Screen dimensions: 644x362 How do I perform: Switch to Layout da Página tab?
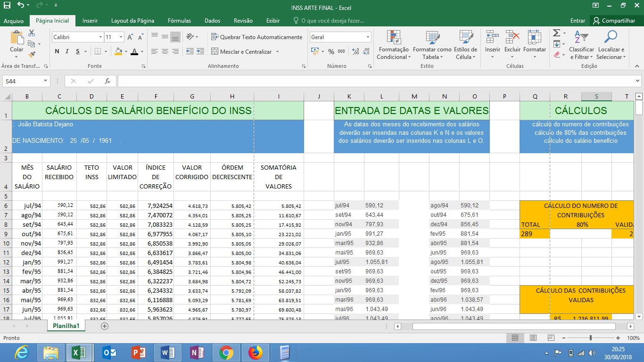[132, 21]
